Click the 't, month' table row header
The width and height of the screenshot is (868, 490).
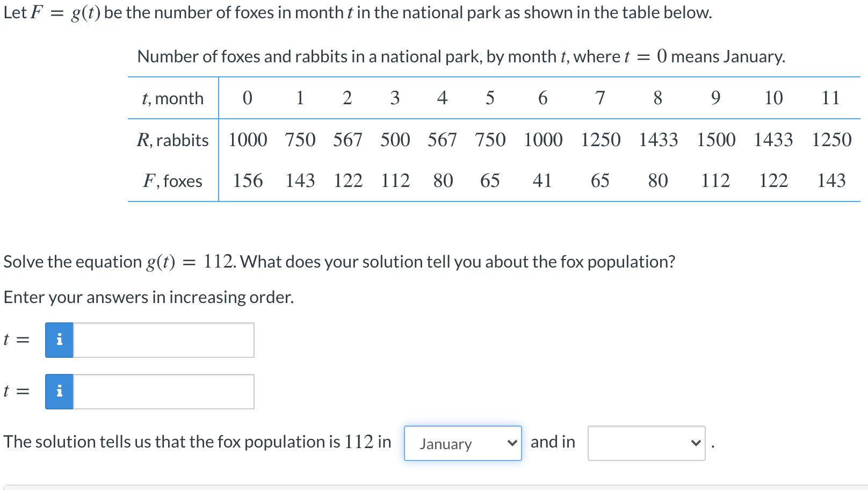[173, 98]
